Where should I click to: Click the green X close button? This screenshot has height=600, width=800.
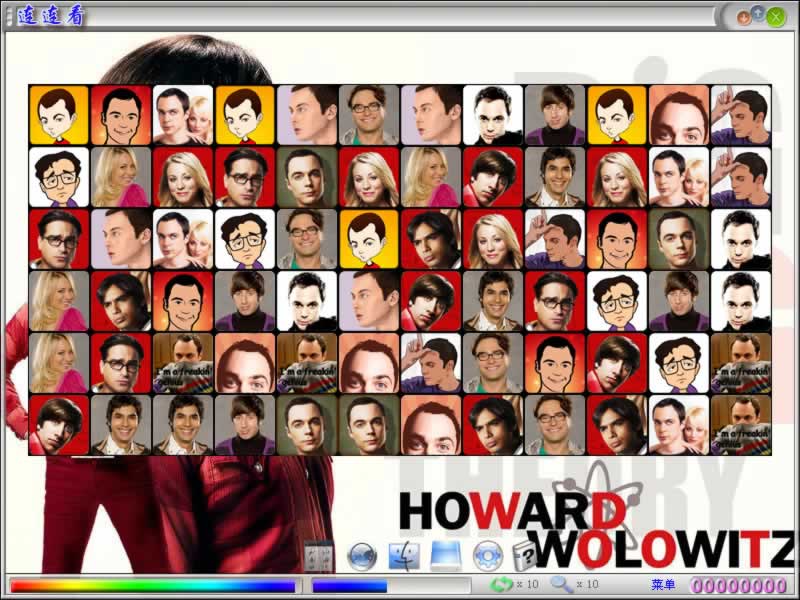[x=776, y=17]
